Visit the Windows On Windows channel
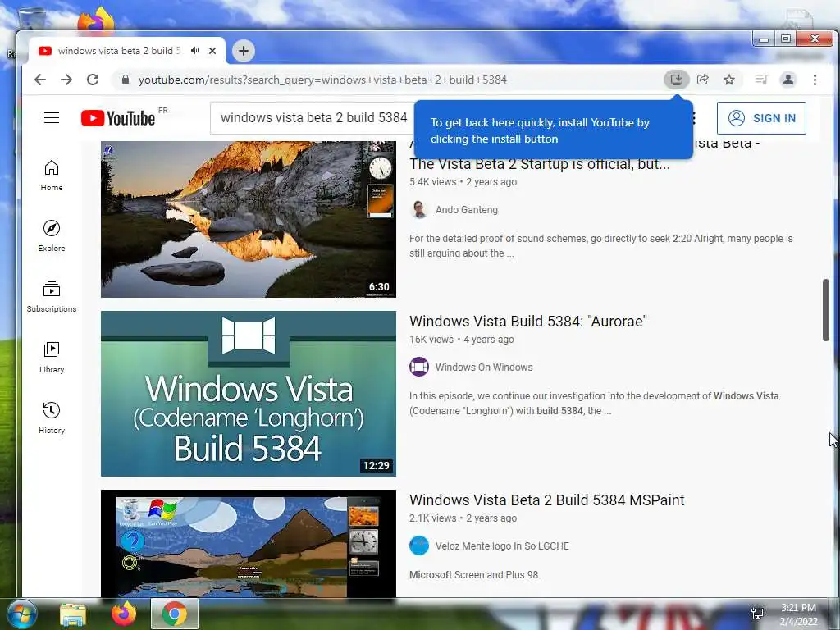The width and height of the screenshot is (840, 630). click(484, 367)
